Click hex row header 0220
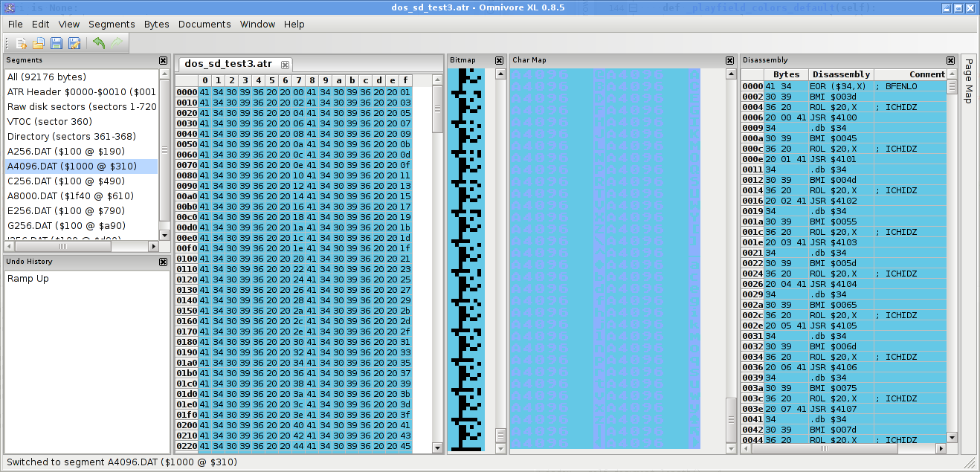Image resolution: width=980 pixels, height=472 pixels. [x=187, y=446]
